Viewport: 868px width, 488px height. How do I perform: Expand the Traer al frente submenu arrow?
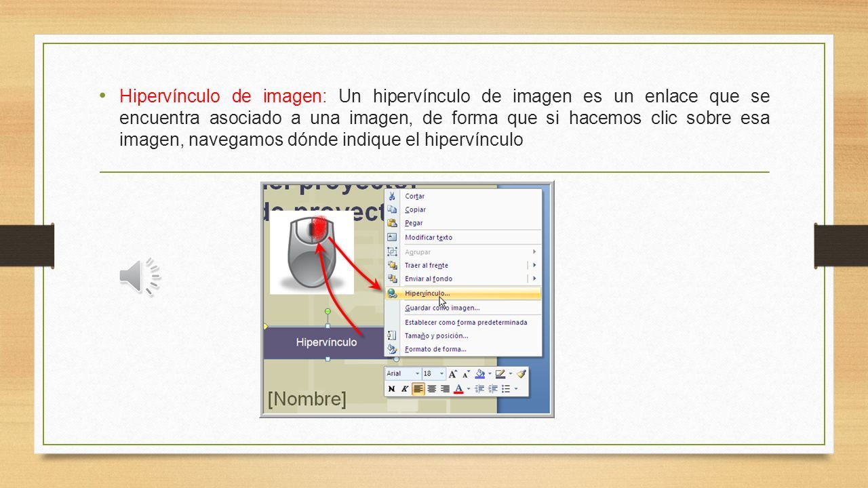tap(534, 265)
